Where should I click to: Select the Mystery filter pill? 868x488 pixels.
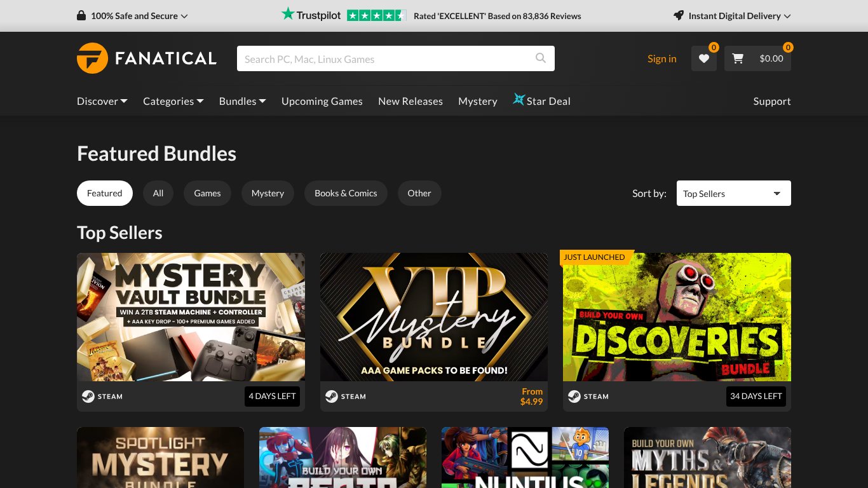coord(268,193)
